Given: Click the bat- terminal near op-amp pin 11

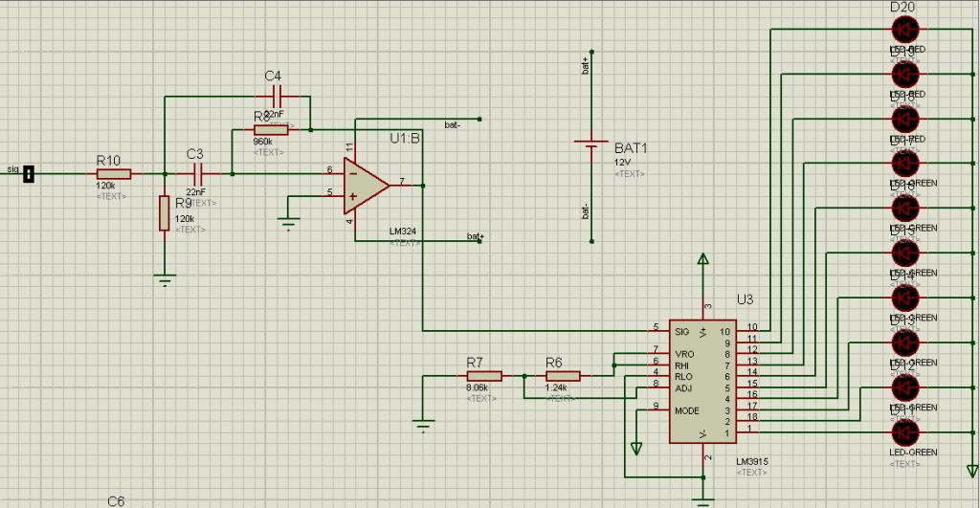Looking at the screenshot, I should pyautogui.click(x=479, y=119).
